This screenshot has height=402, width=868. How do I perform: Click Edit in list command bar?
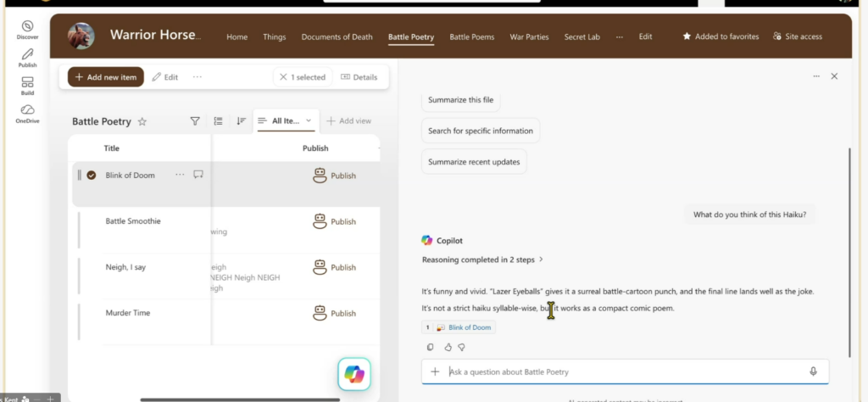[165, 77]
